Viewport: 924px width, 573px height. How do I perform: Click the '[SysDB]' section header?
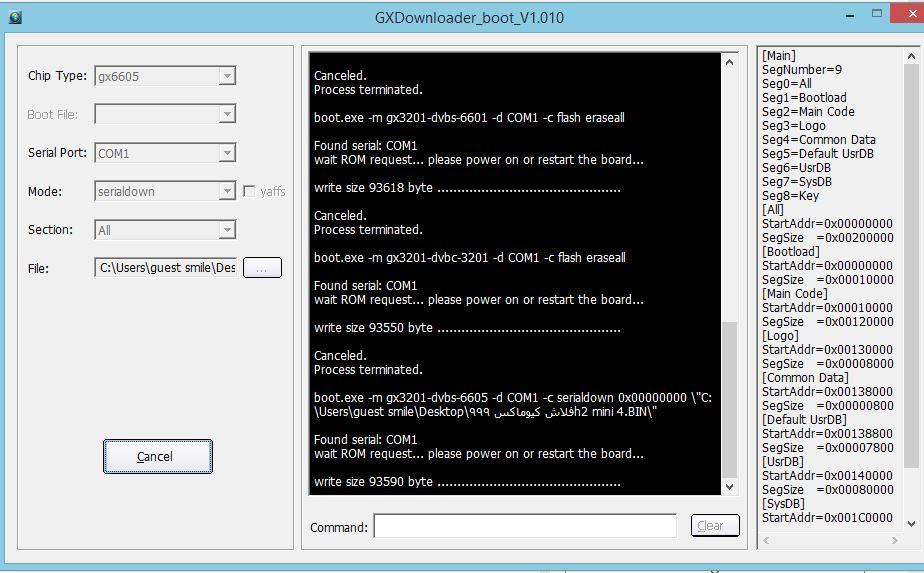(x=783, y=503)
